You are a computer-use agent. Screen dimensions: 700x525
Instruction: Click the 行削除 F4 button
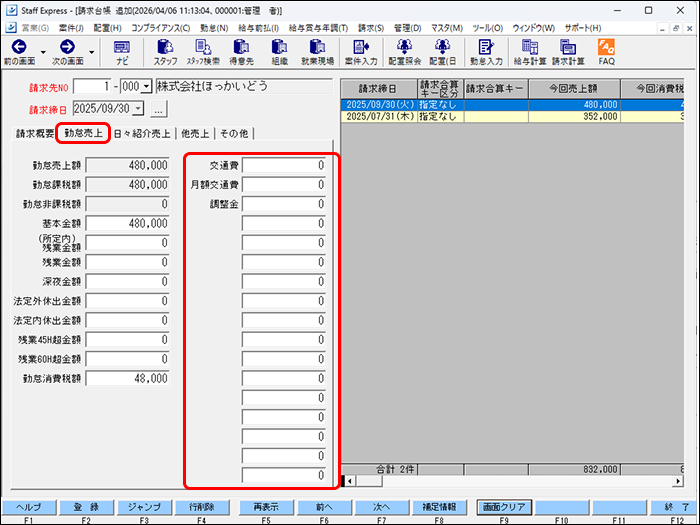[x=202, y=507]
